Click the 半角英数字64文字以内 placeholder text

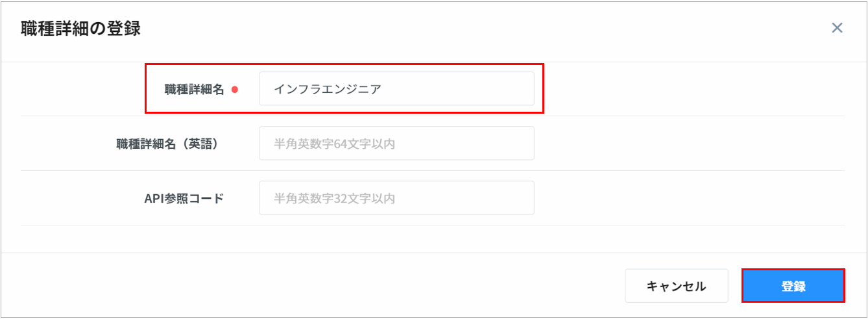point(334,144)
